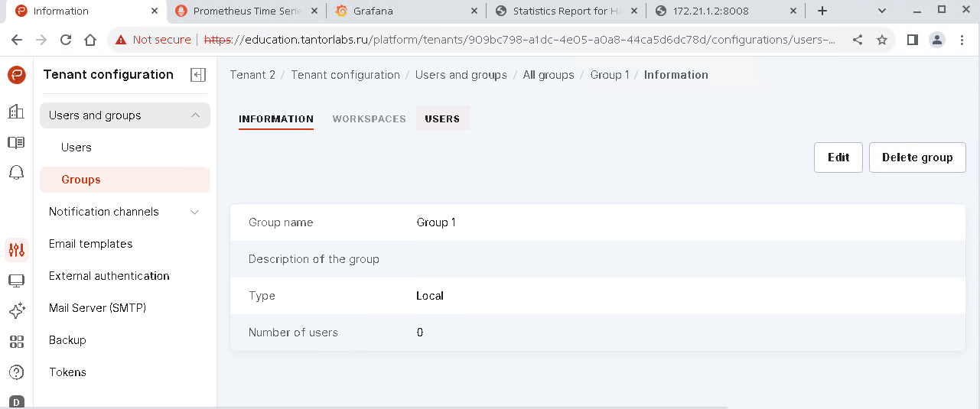980x409 pixels.
Task: Switch to the Users tab
Action: (x=442, y=118)
